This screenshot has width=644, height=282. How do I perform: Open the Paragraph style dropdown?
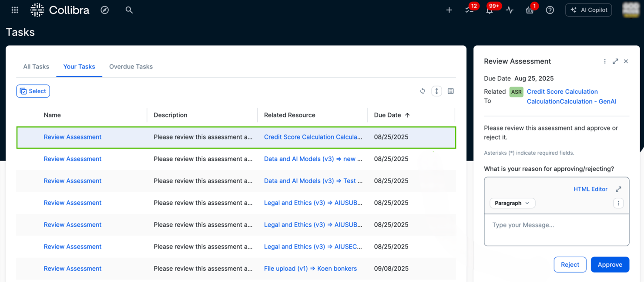(x=512, y=203)
